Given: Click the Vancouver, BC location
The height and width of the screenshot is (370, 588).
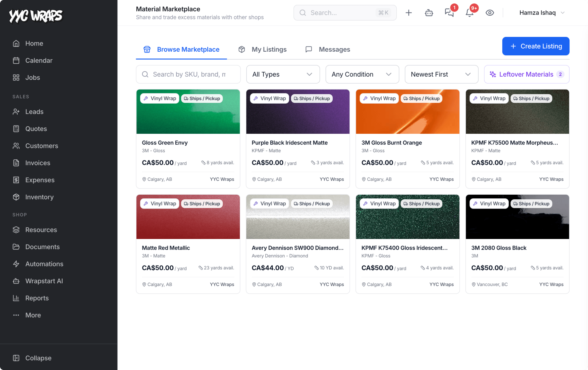Looking at the screenshot, I should click(490, 284).
